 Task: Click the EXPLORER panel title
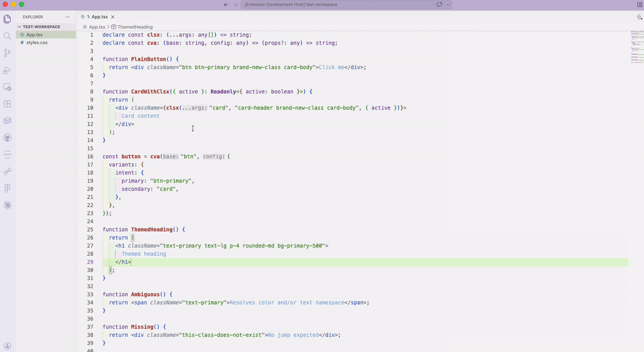click(33, 17)
